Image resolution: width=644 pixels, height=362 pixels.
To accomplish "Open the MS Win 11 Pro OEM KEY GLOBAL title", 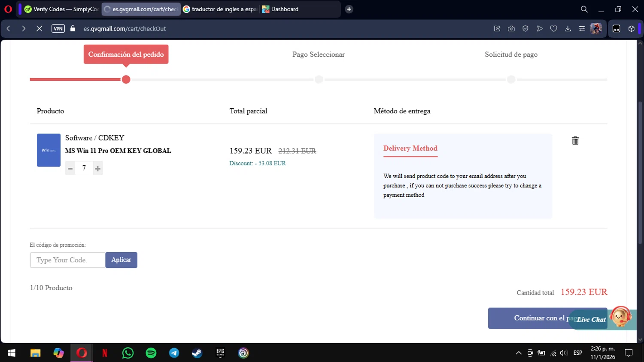I will coord(118,151).
